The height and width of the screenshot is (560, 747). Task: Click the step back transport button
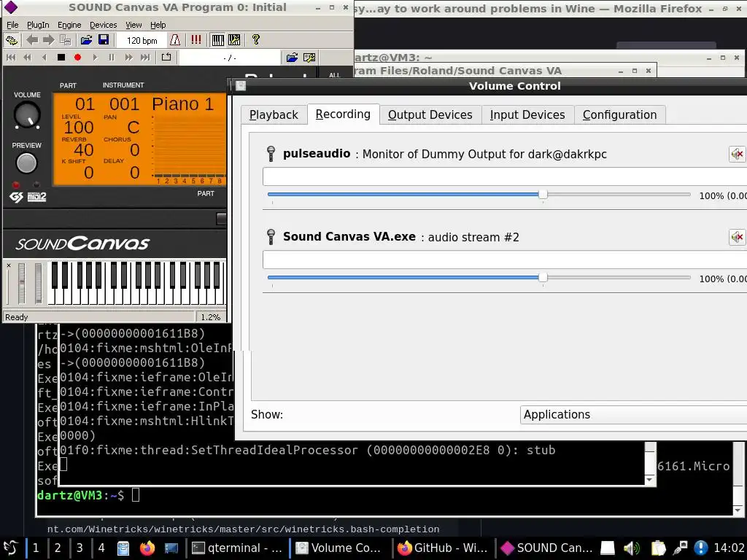pyautogui.click(x=44, y=58)
